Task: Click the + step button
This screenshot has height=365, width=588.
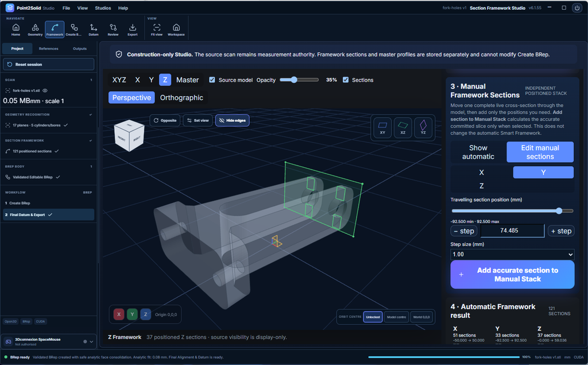Action: (x=561, y=231)
